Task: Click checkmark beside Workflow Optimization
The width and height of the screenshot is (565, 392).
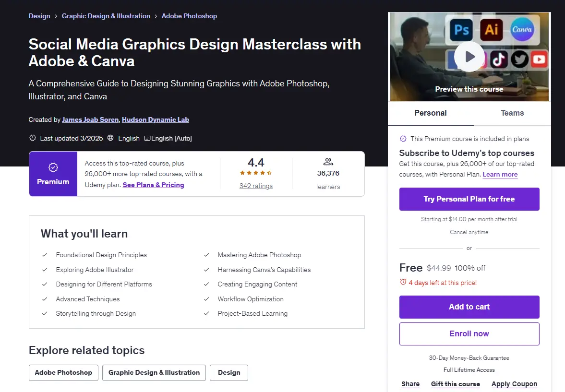Action: (206, 299)
